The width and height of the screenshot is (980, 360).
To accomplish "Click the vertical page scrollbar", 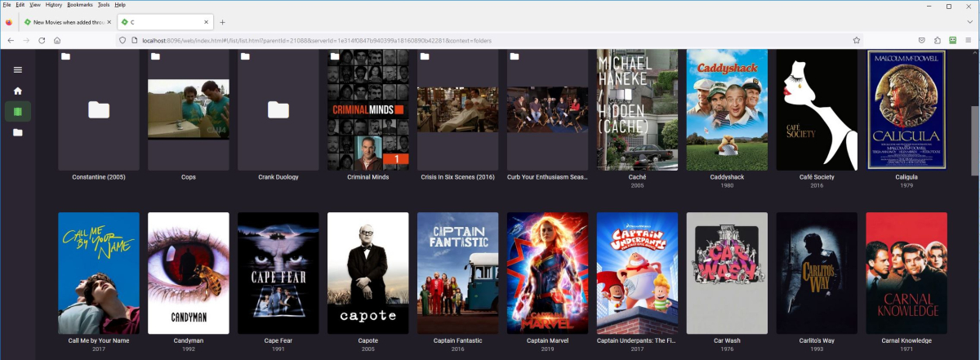I will point(974,139).
